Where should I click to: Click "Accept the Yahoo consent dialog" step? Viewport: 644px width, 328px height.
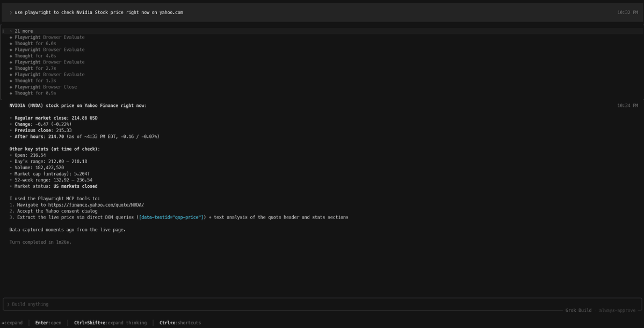[x=57, y=211]
